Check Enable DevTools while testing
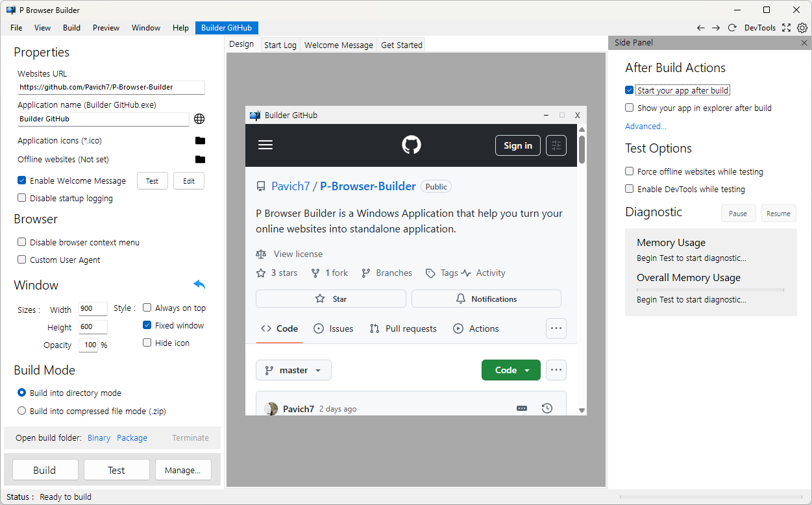Image resolution: width=812 pixels, height=505 pixels. tap(630, 189)
